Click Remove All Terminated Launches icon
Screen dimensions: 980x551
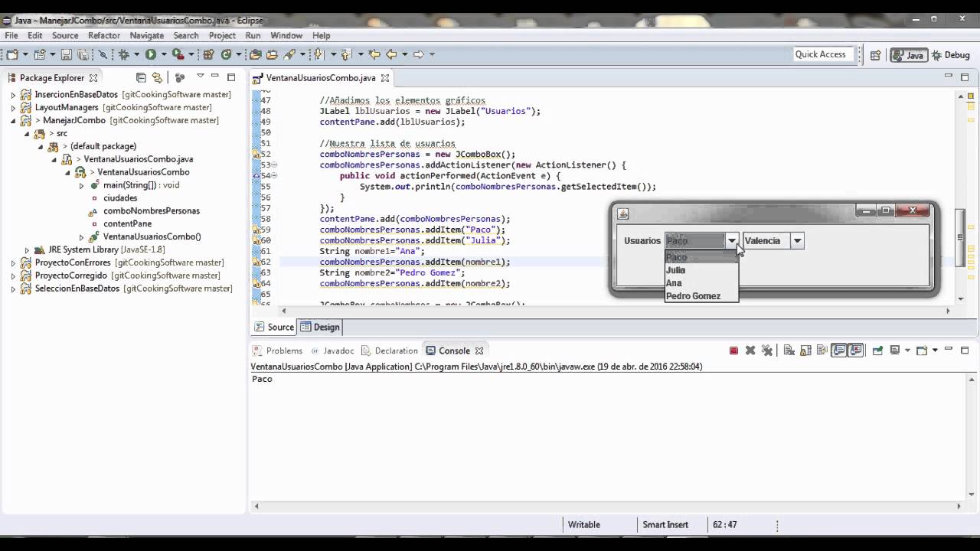pyautogui.click(x=767, y=350)
